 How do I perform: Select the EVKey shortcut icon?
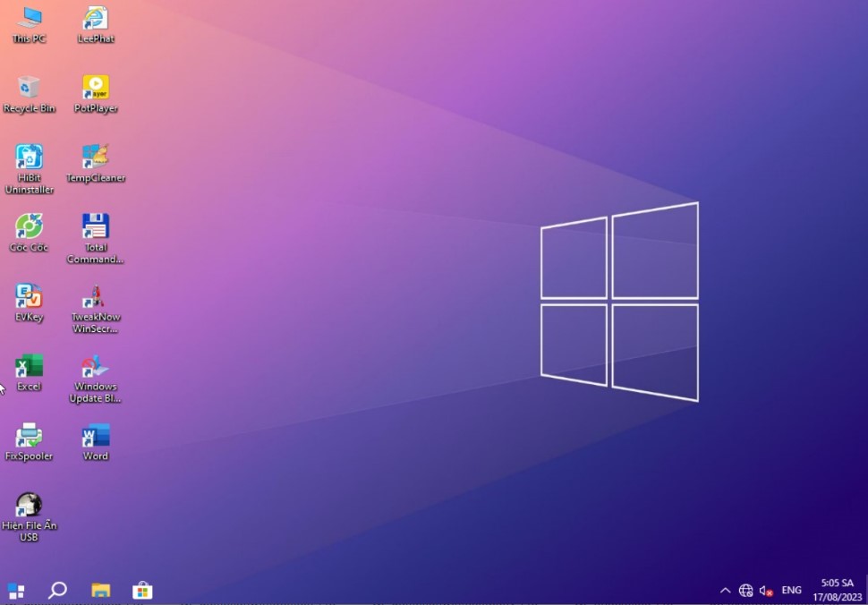29,303
